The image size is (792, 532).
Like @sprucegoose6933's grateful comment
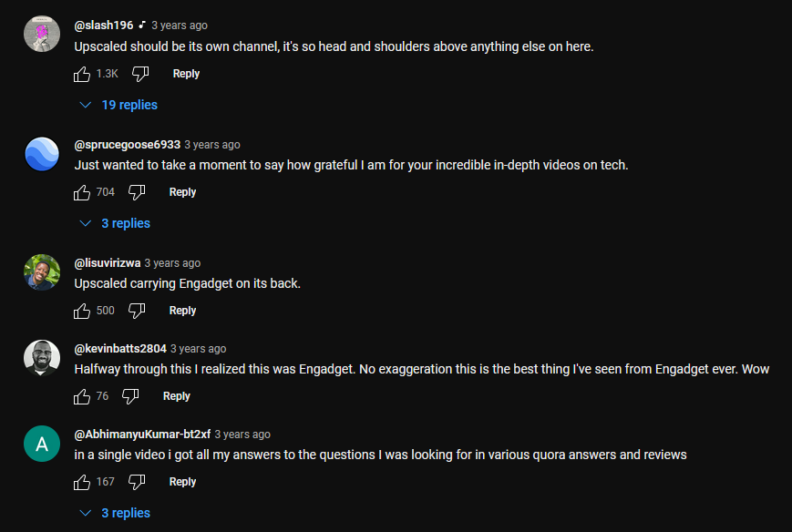82,192
